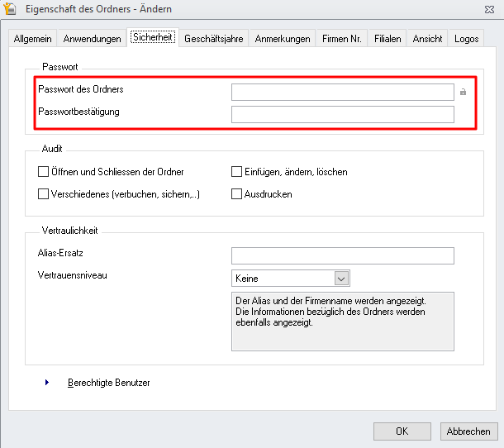Click the Berechtigte Benutzer link

tap(108, 383)
